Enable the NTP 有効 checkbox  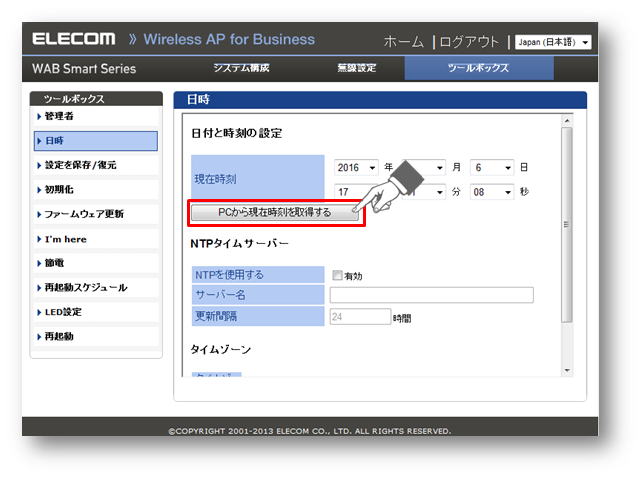[x=337, y=275]
